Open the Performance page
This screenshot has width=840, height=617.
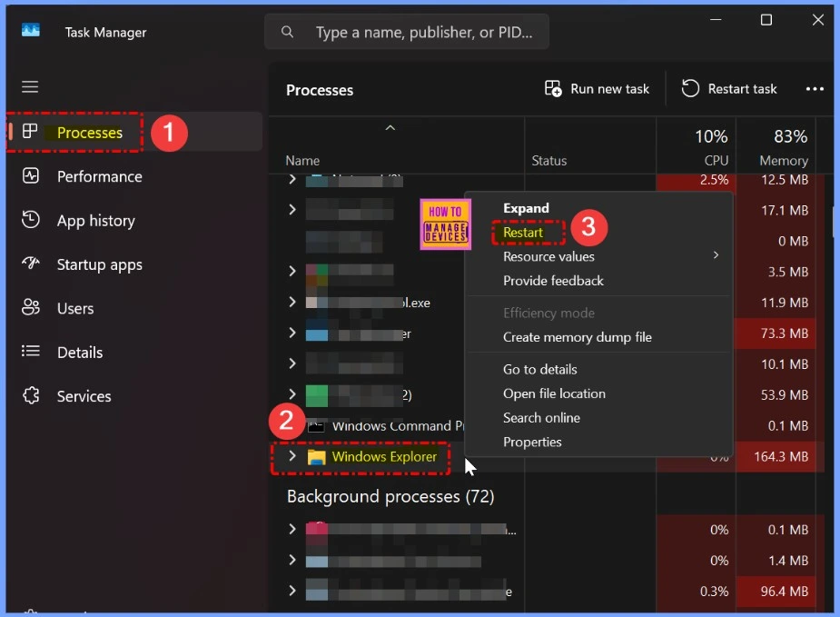(100, 176)
